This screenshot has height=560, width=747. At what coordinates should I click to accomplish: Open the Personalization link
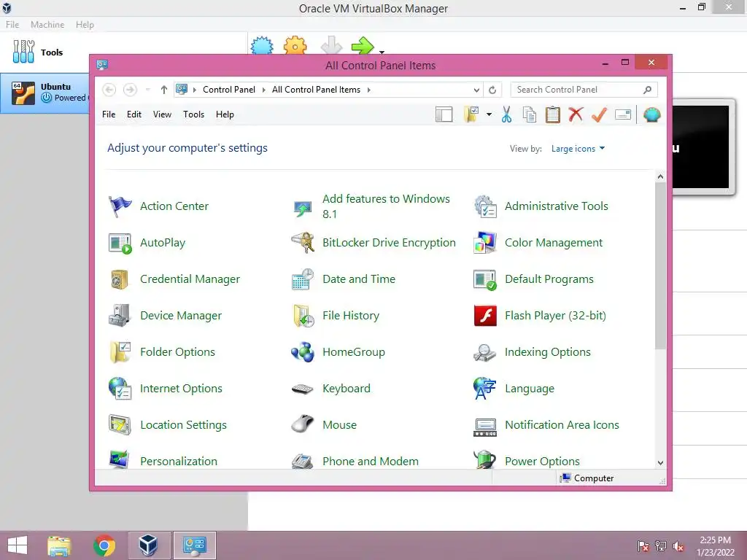tap(179, 462)
